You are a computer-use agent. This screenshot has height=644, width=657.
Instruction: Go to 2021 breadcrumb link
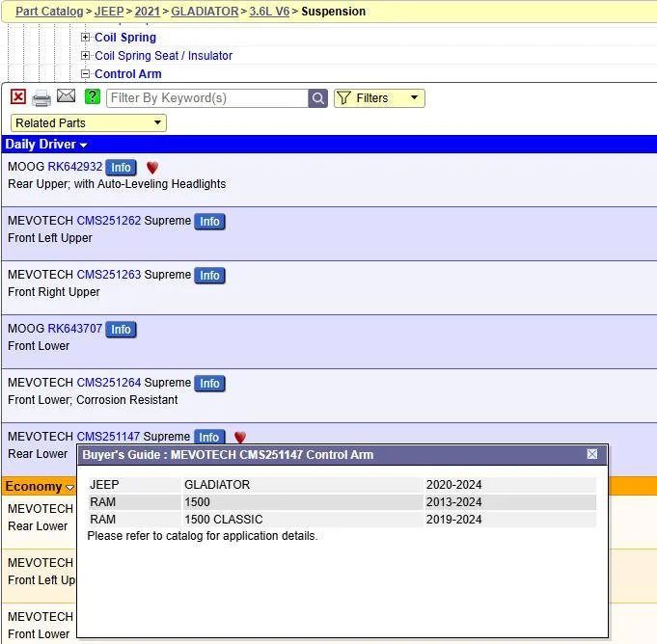coord(147,12)
